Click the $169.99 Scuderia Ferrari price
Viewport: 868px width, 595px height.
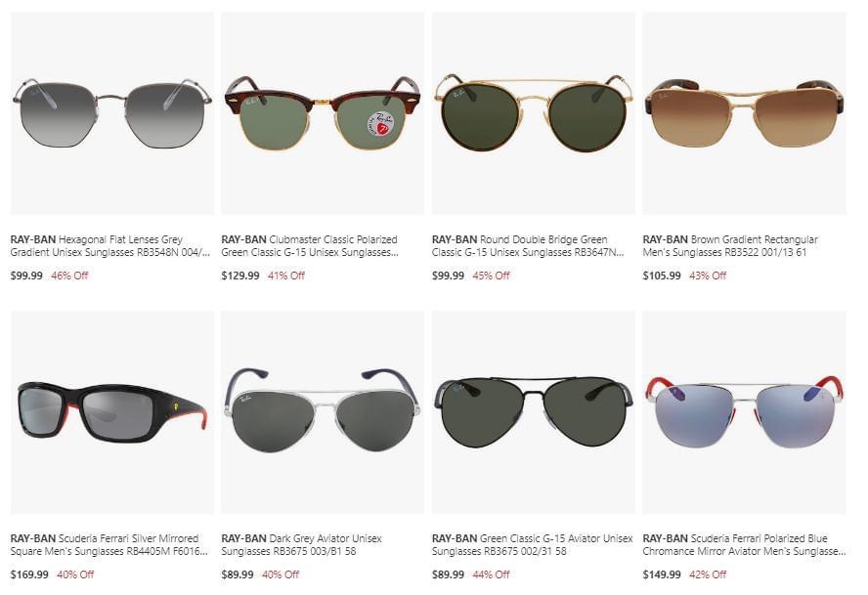[29, 574]
